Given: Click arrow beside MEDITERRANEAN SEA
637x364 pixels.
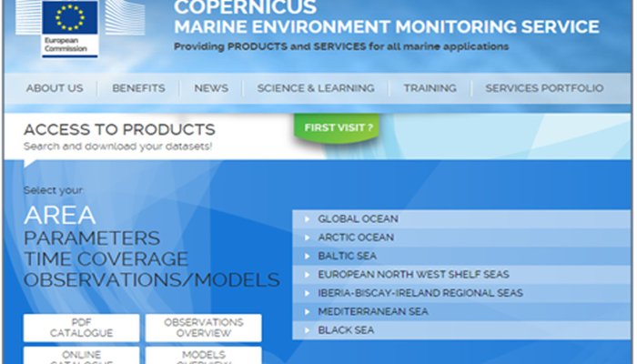Looking at the screenshot, I should point(308,312).
